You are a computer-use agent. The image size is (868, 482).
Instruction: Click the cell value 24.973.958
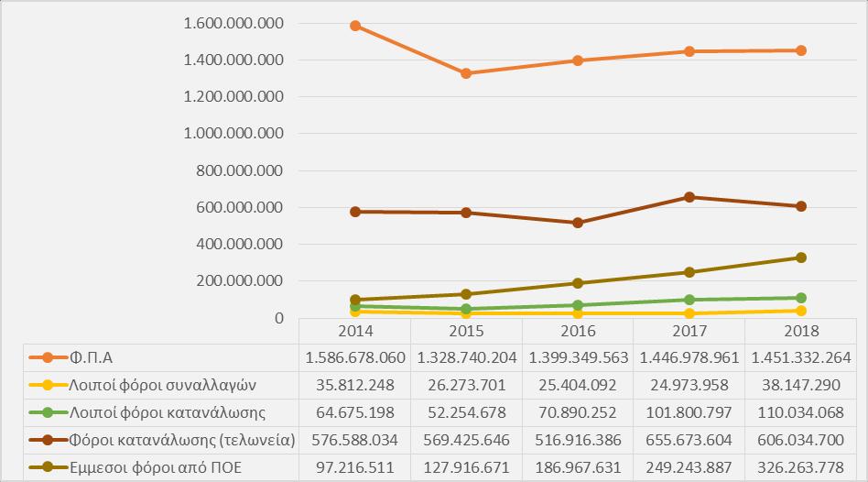point(689,385)
